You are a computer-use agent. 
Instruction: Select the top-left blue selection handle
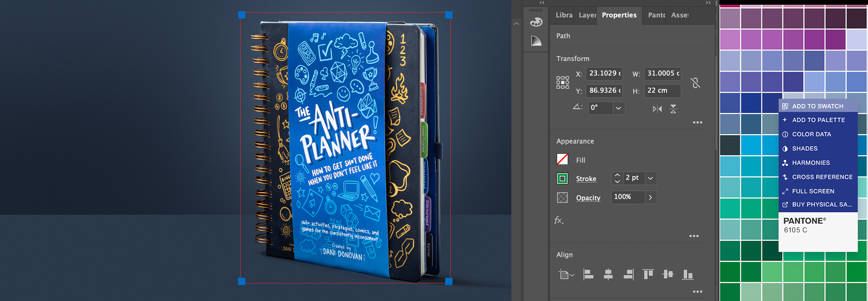[x=242, y=15]
